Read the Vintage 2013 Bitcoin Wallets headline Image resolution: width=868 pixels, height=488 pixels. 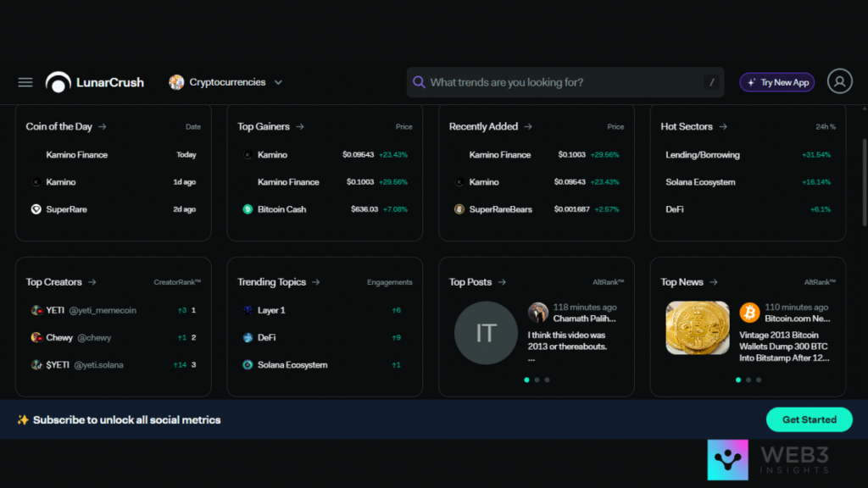784,347
